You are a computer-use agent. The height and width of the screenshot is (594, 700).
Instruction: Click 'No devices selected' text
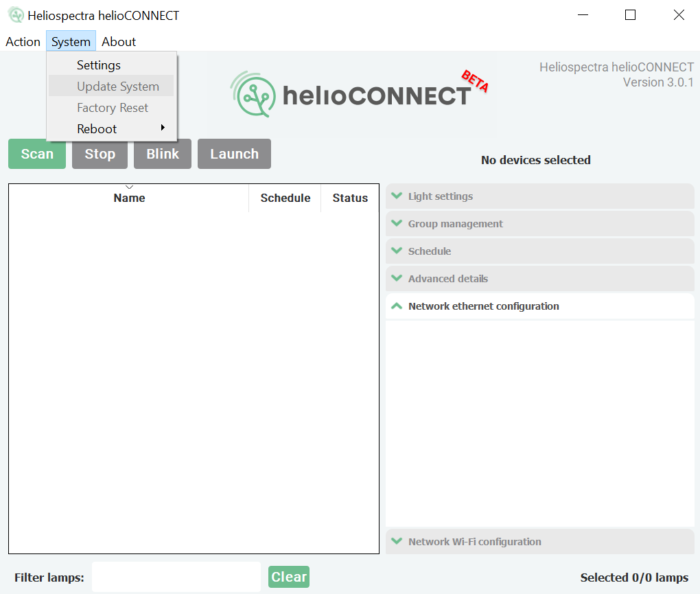click(x=536, y=160)
